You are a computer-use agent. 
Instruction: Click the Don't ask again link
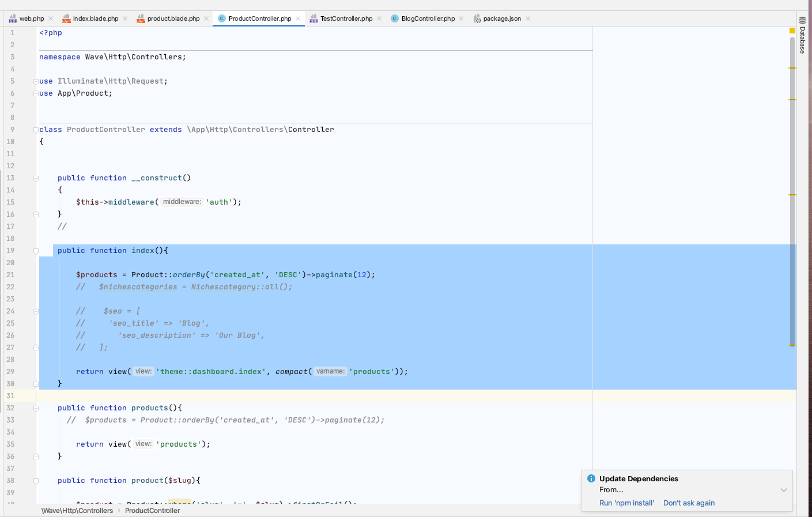689,503
